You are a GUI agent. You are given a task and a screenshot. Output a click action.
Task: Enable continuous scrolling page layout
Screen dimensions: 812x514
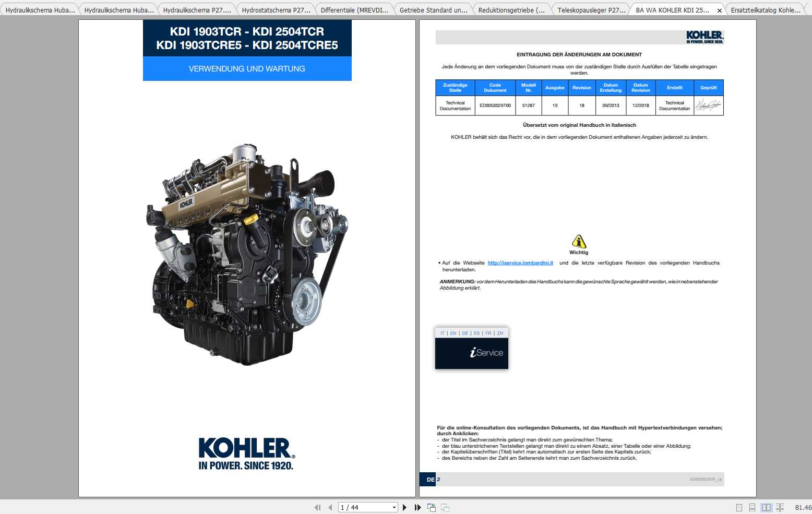point(752,507)
